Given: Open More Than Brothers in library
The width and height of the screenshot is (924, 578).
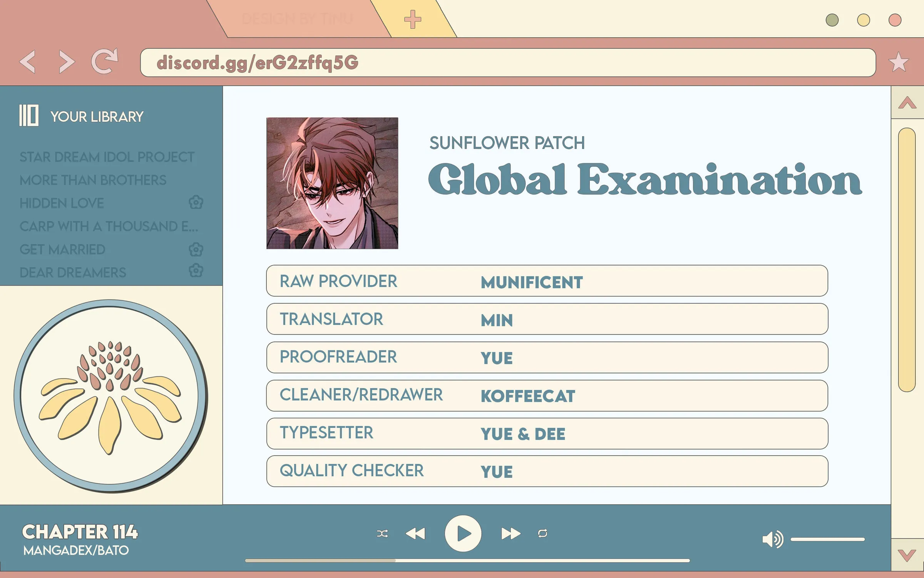Looking at the screenshot, I should point(93,180).
